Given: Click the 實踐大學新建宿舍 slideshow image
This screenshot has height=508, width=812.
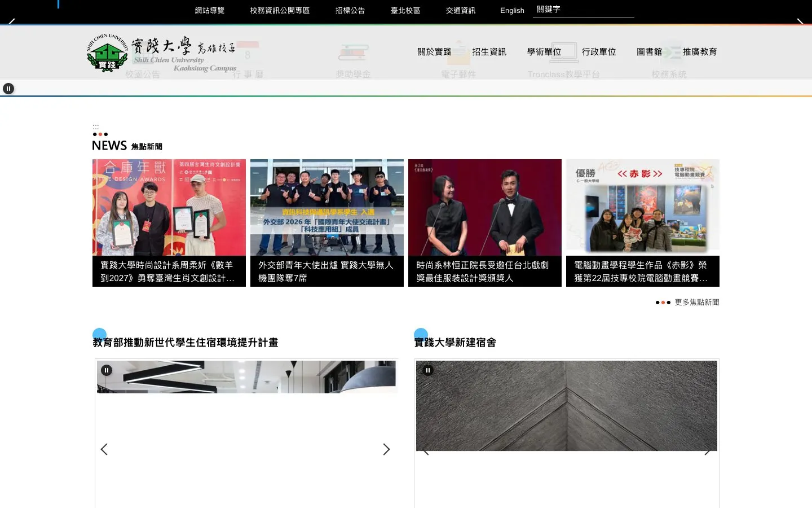Looking at the screenshot, I should tap(567, 406).
